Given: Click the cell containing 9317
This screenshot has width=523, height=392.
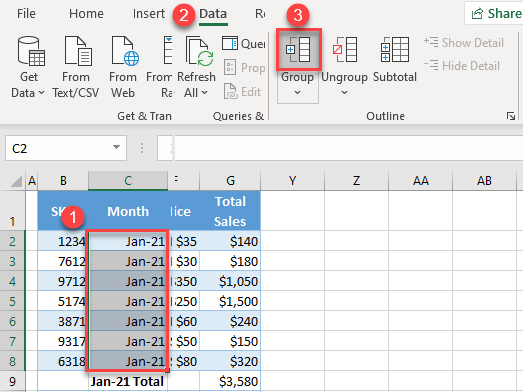Looking at the screenshot, I should [x=63, y=341].
